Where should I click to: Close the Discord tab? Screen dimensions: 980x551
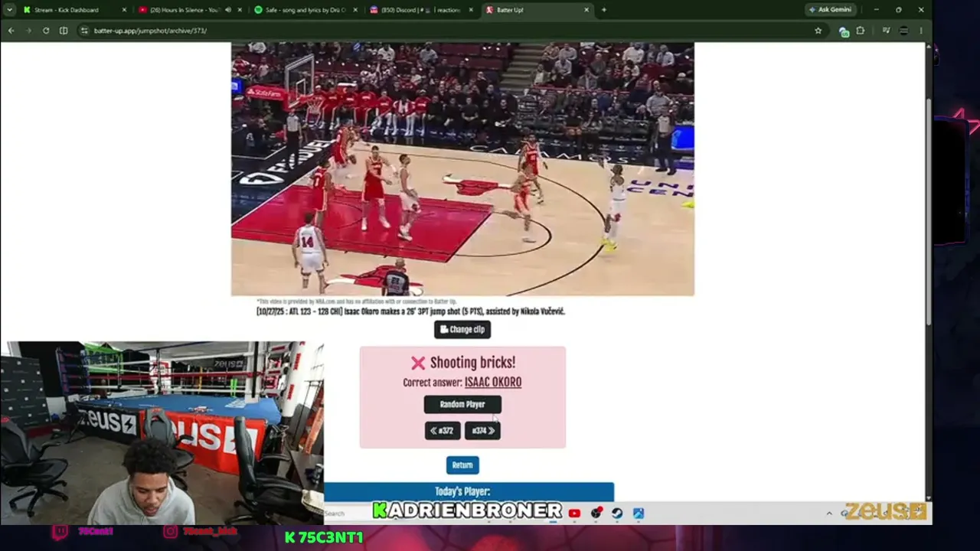471,10
